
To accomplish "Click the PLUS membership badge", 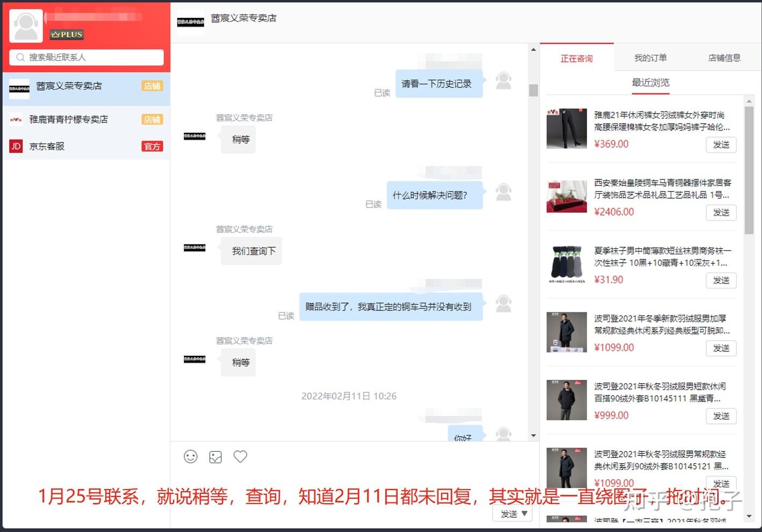I will [67, 34].
